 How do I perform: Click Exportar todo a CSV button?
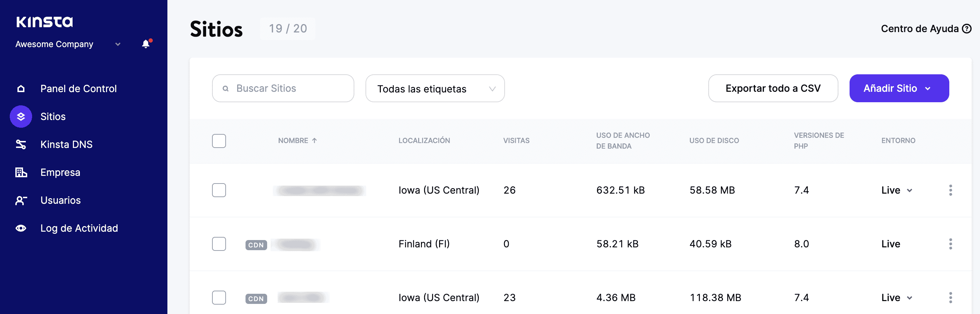772,89
